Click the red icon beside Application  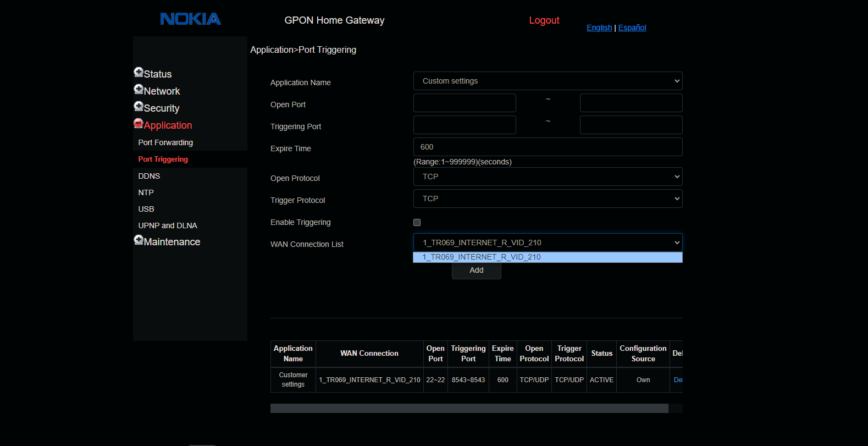click(x=139, y=123)
